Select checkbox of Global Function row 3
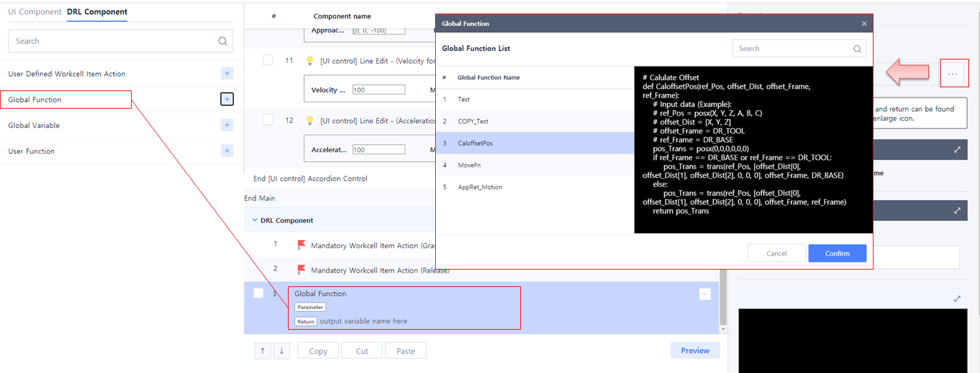The width and height of the screenshot is (980, 373). pos(258,293)
